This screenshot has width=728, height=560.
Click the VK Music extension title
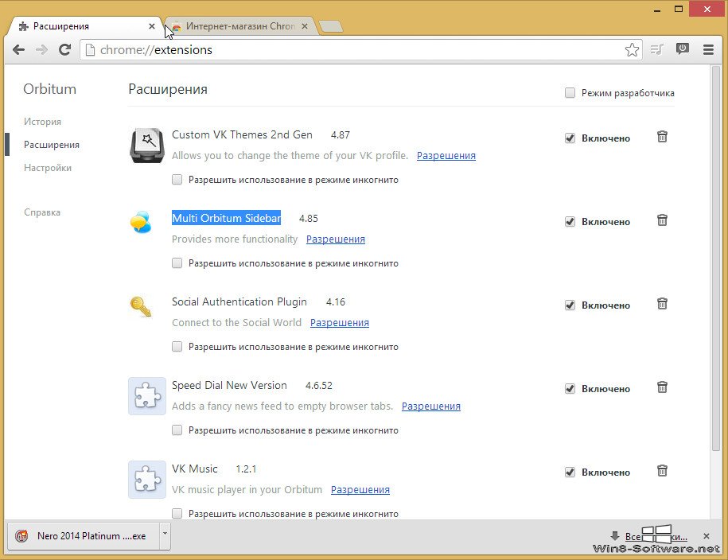pos(195,469)
